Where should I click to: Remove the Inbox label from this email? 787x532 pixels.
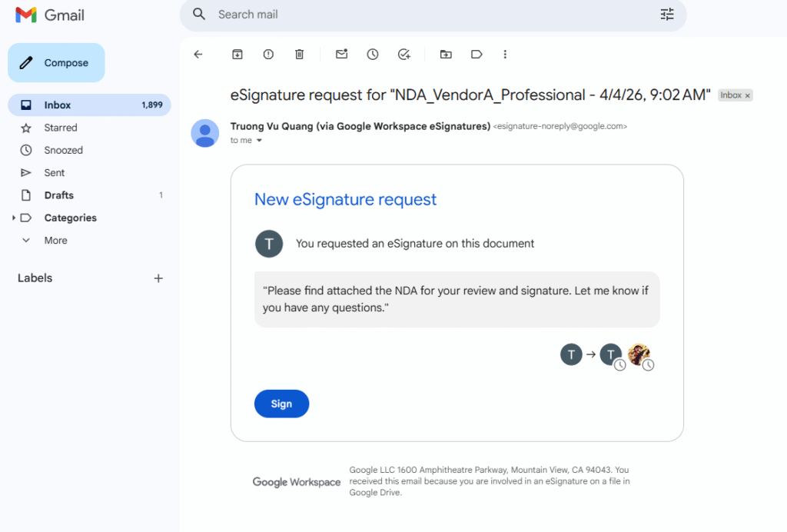point(748,95)
